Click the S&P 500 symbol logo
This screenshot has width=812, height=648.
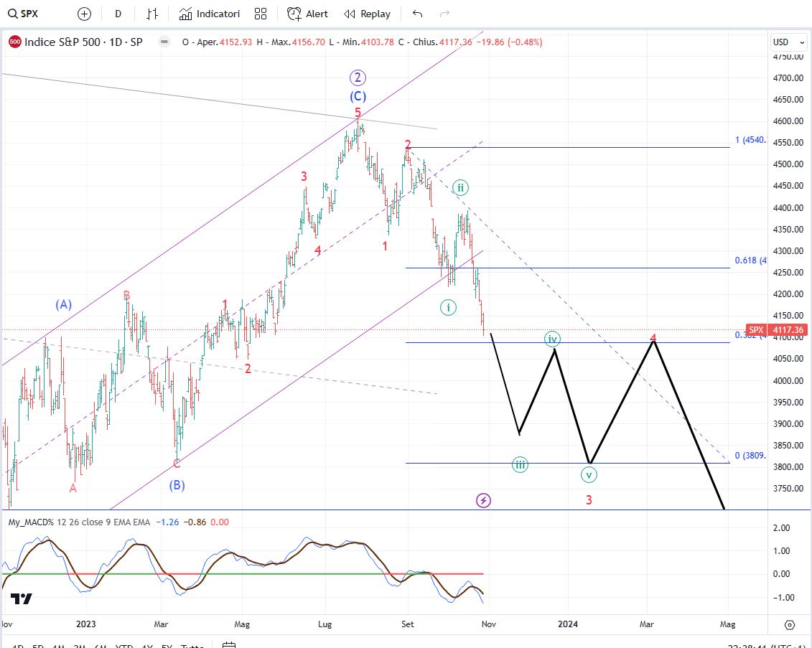[15, 42]
